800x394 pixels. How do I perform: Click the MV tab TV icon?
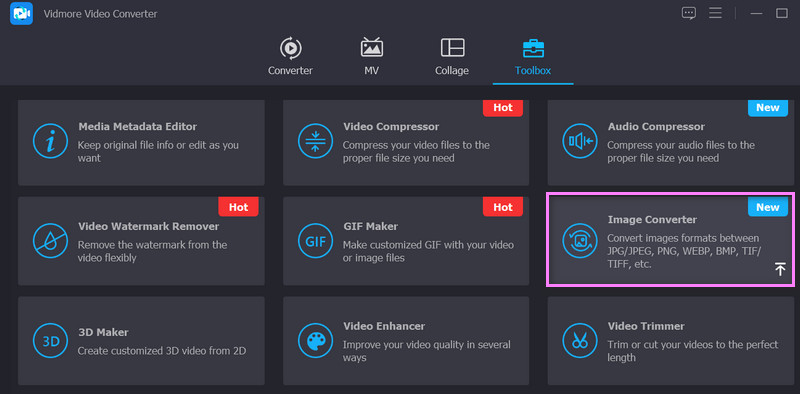point(371,47)
